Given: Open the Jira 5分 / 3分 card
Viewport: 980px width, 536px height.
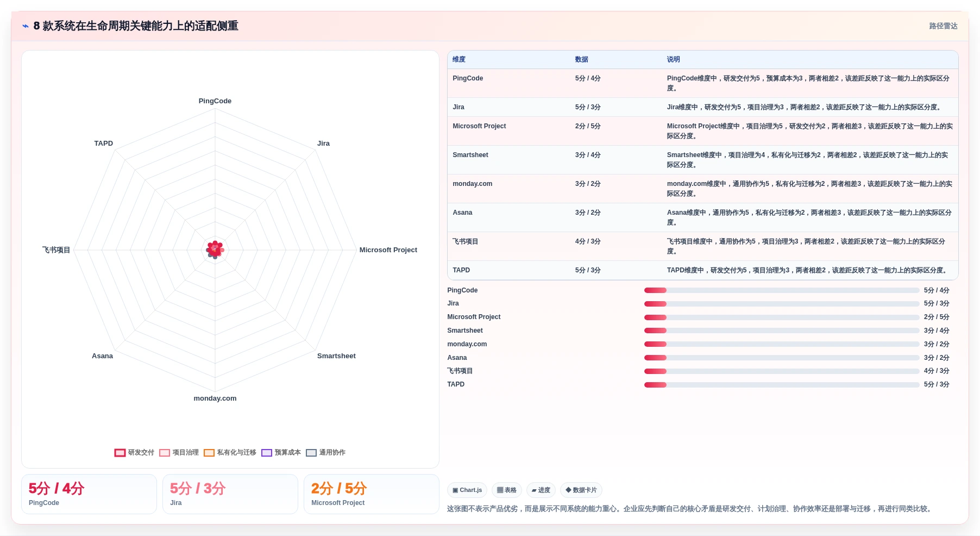Looking at the screenshot, I should click(x=230, y=494).
